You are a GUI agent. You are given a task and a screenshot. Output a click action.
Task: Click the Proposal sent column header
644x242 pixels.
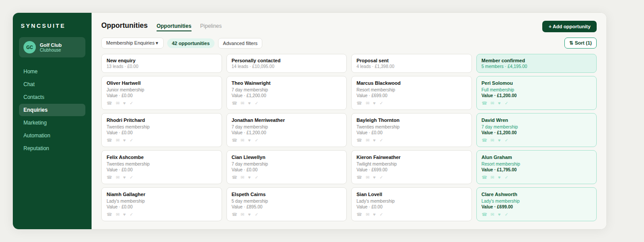click(411, 63)
